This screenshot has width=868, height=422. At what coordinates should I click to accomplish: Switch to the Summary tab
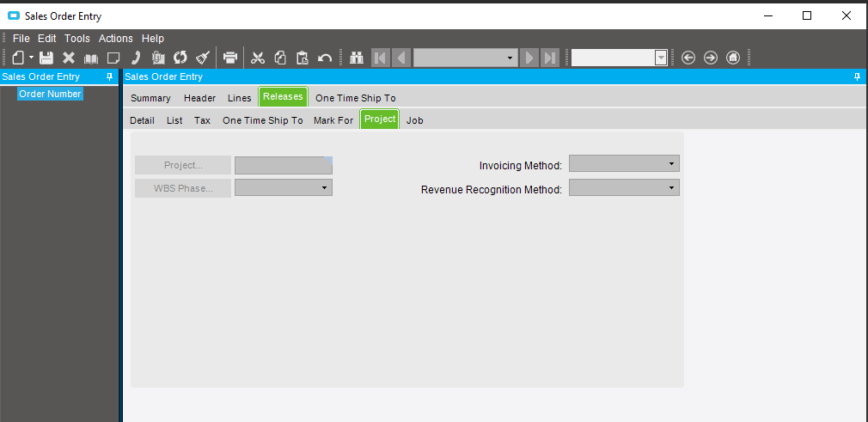coord(150,98)
